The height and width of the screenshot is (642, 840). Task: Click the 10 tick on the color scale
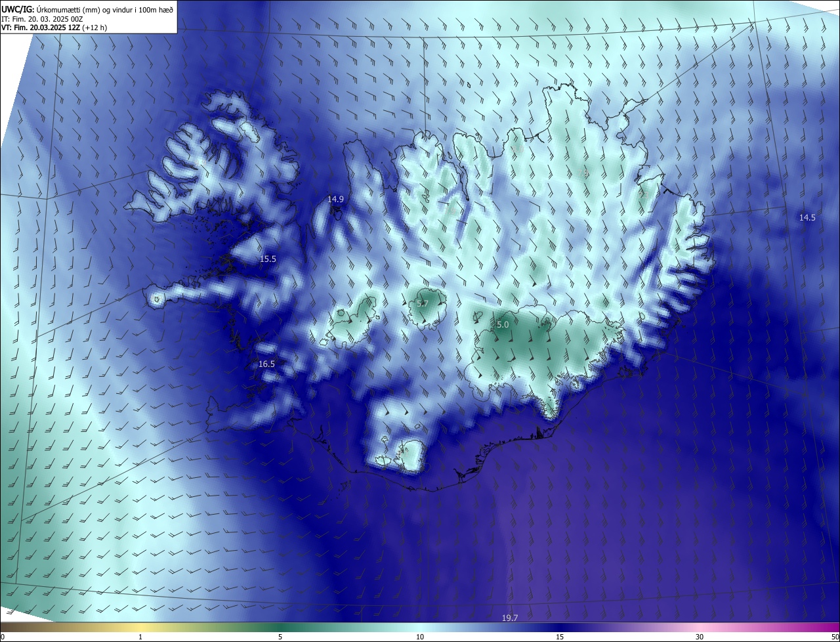(x=420, y=637)
